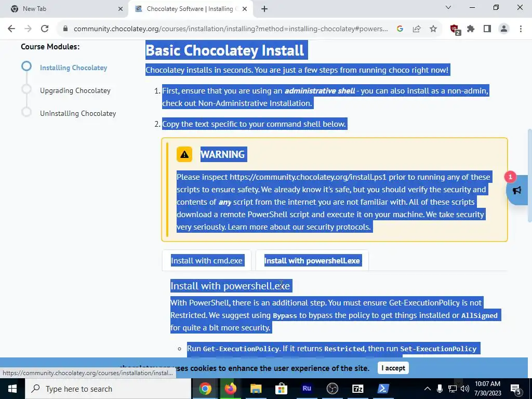Viewport: 532px width, 399px height.
Task: Open network tray icon
Action: [x=453, y=389]
